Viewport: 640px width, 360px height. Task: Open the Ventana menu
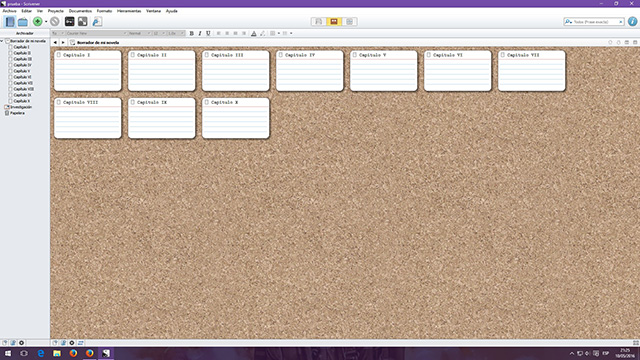[x=153, y=11]
